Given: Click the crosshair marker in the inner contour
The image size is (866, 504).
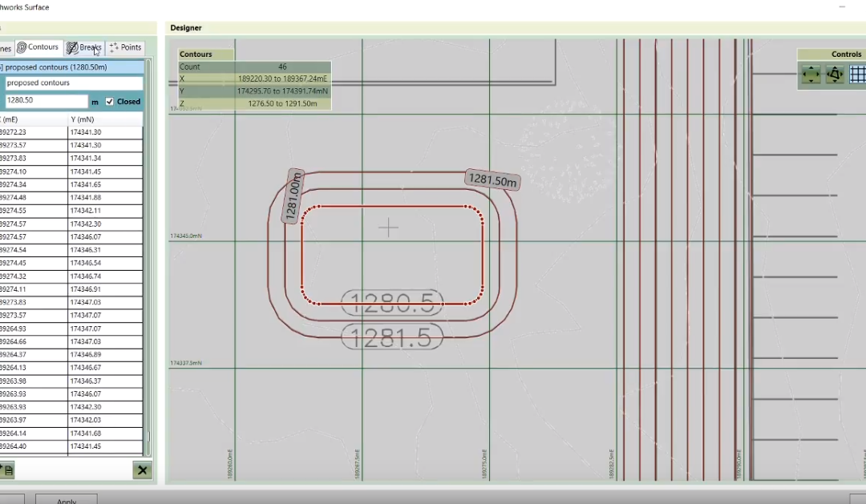Looking at the screenshot, I should [388, 228].
